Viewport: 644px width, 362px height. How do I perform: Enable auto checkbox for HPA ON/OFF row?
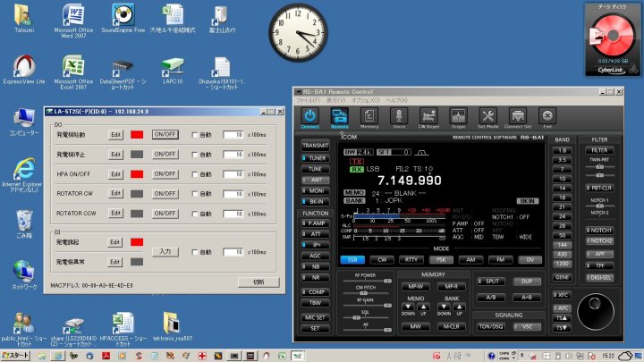click(195, 175)
